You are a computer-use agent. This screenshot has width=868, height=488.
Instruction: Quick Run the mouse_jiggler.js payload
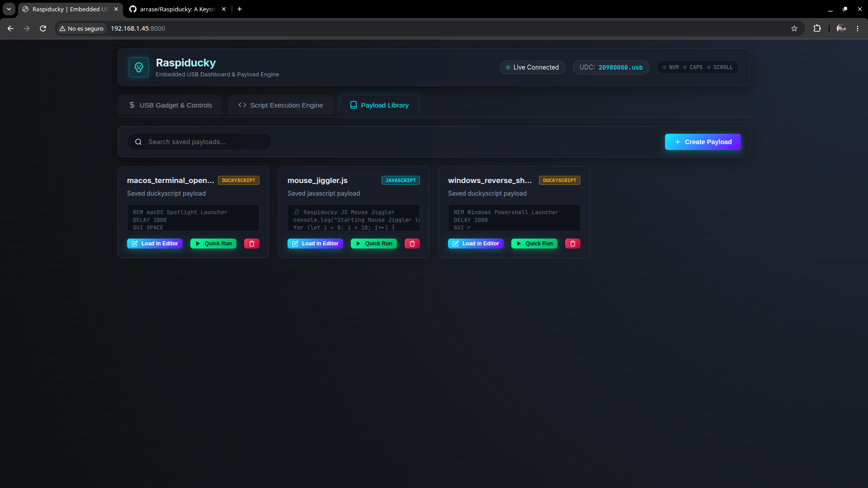(x=374, y=244)
